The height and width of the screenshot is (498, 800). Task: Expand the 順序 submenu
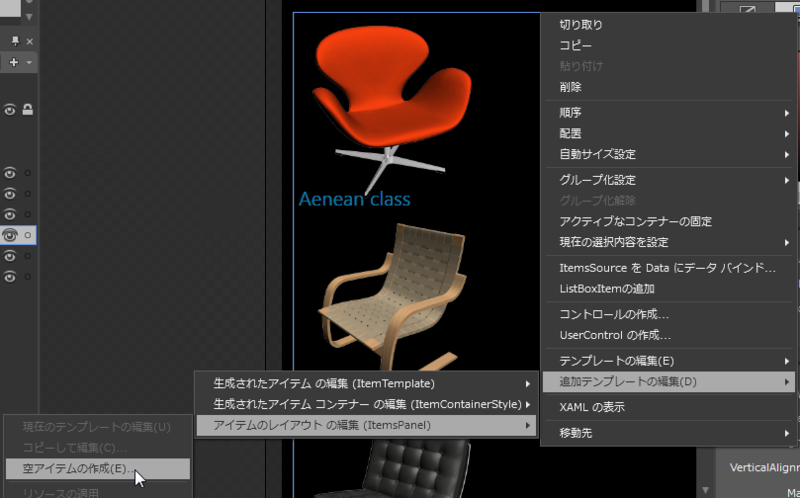tap(669, 113)
